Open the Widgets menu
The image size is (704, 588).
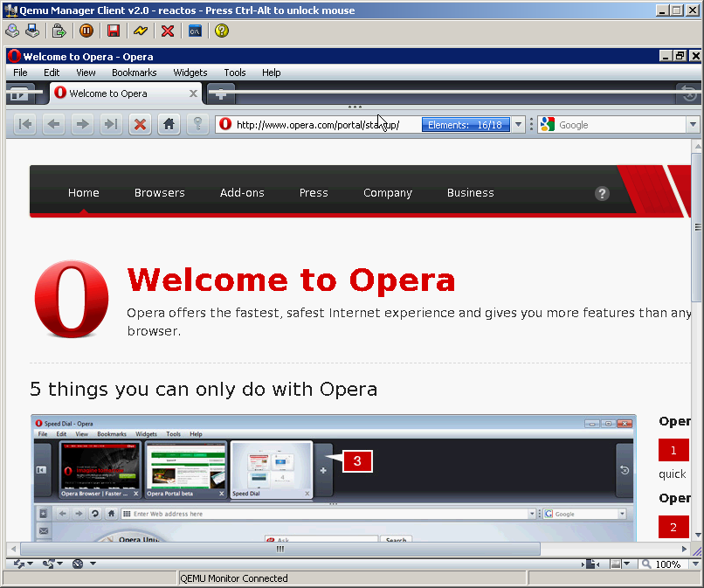tap(190, 73)
